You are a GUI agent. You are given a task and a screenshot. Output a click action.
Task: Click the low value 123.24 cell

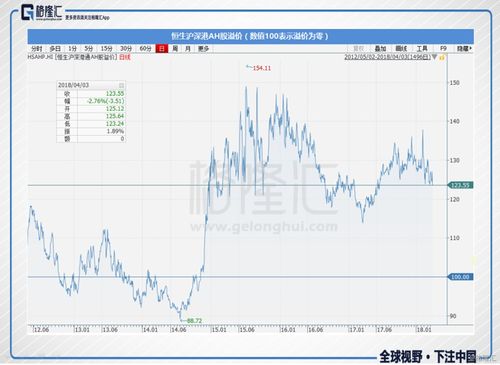coord(115,124)
